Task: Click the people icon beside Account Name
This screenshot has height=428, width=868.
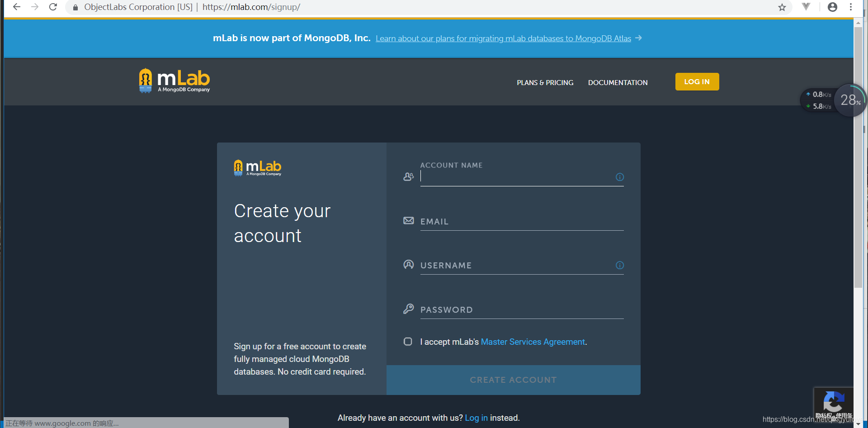Action: coord(409,176)
